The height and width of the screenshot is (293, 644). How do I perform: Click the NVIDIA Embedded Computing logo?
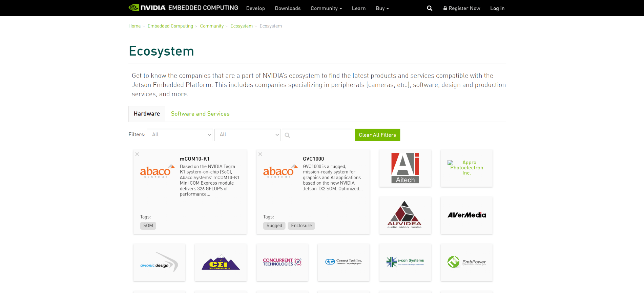[183, 8]
